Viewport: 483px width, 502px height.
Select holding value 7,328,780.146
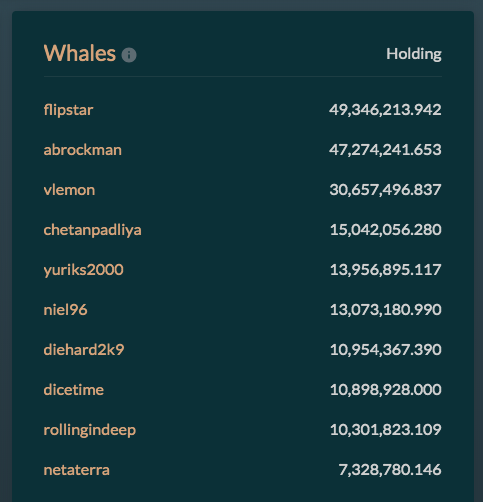point(390,470)
